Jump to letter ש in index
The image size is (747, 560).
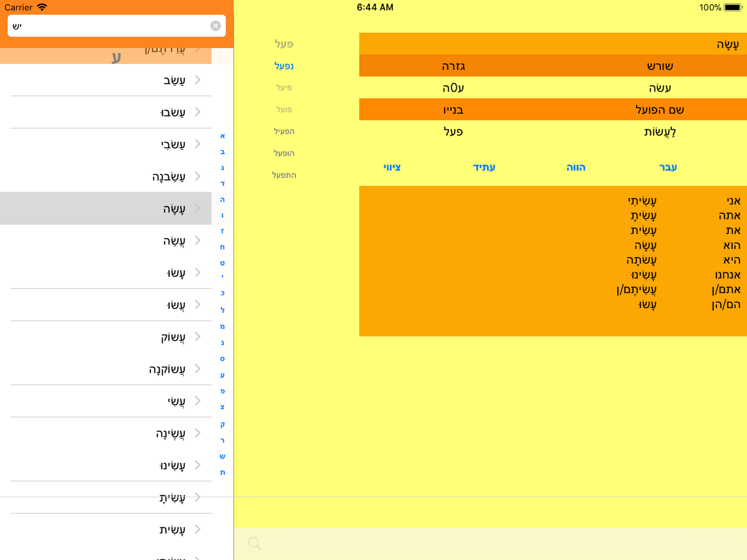coord(222,456)
